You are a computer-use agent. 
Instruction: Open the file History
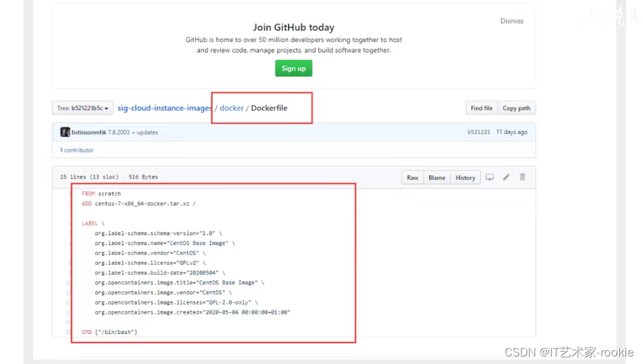pyautogui.click(x=465, y=178)
